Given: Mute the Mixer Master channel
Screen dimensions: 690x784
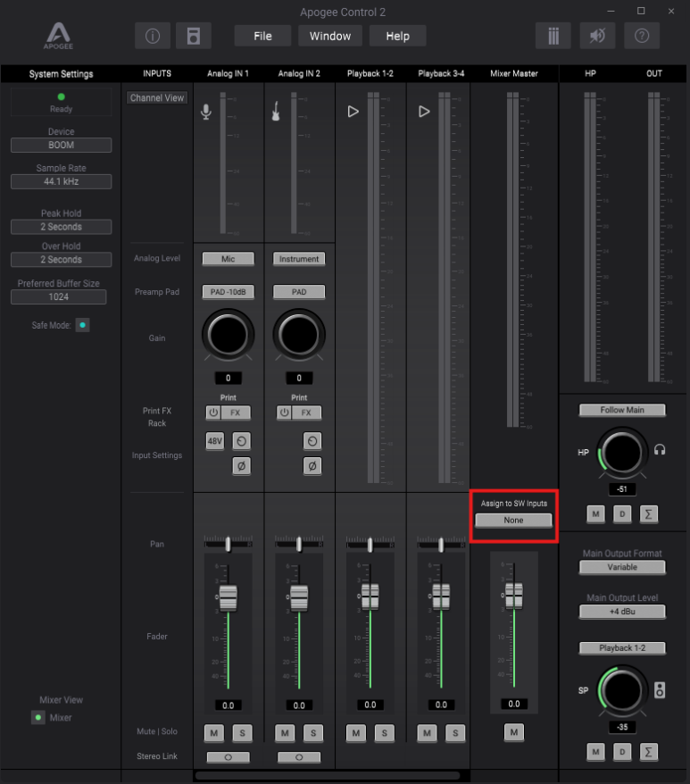Looking at the screenshot, I should [x=514, y=732].
